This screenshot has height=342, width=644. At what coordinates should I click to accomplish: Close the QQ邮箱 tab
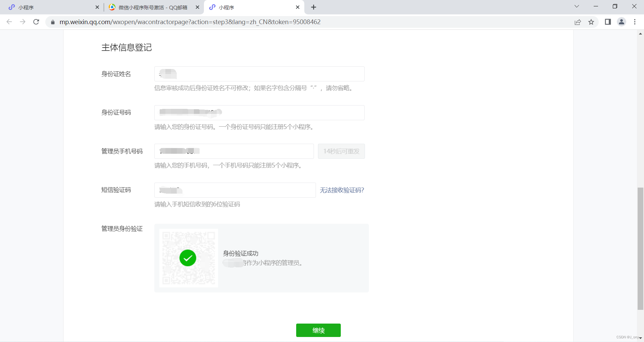coord(198,7)
